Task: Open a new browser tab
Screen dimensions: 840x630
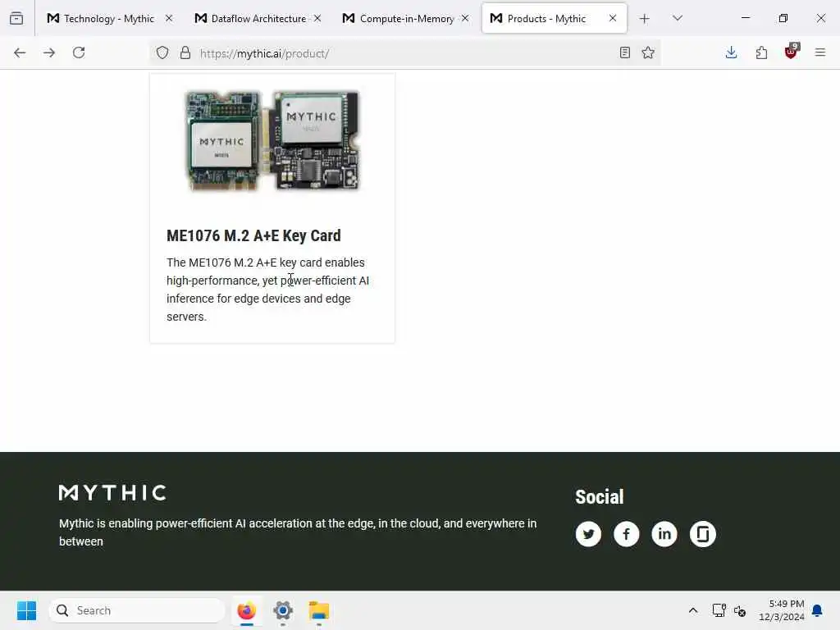Action: click(645, 19)
